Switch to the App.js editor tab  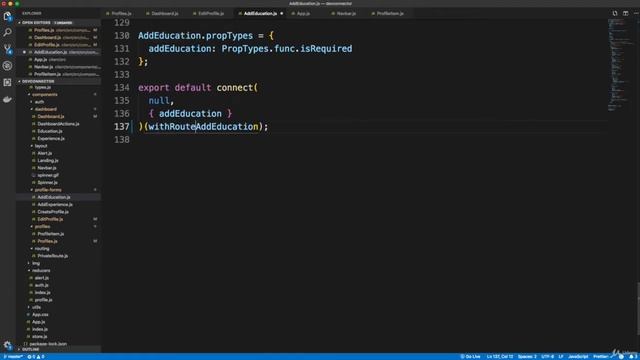click(303, 13)
